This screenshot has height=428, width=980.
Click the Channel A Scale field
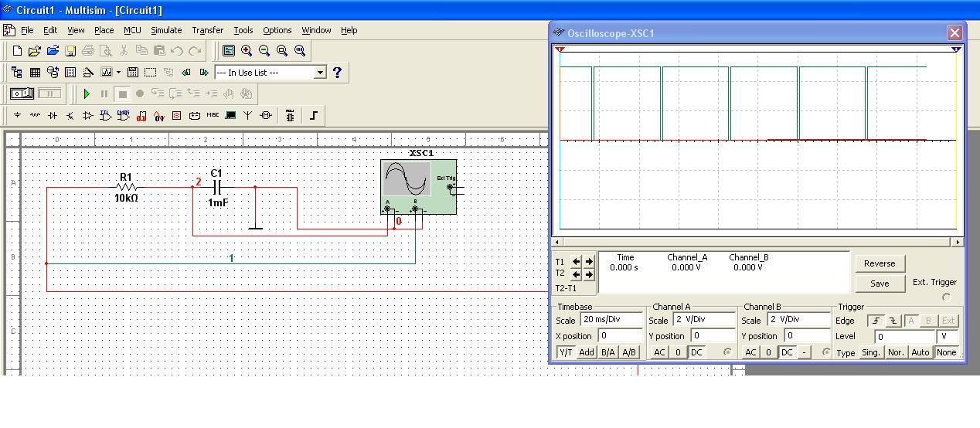pyautogui.click(x=703, y=319)
